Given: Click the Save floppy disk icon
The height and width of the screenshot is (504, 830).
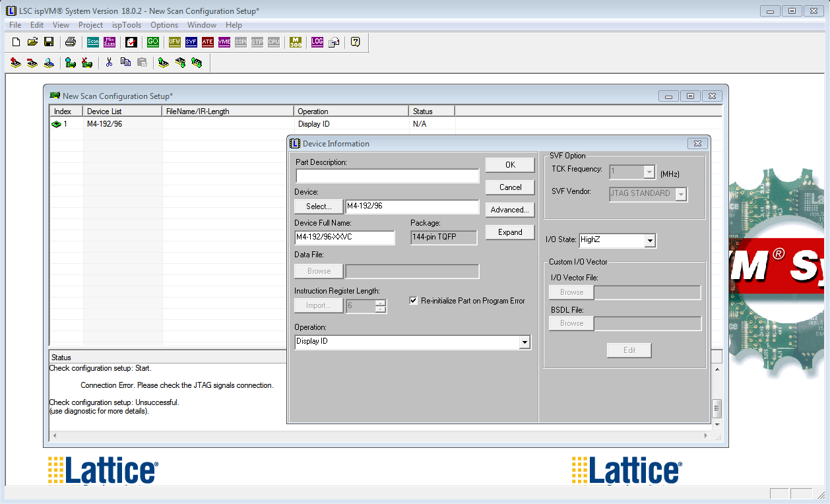Looking at the screenshot, I should (49, 42).
